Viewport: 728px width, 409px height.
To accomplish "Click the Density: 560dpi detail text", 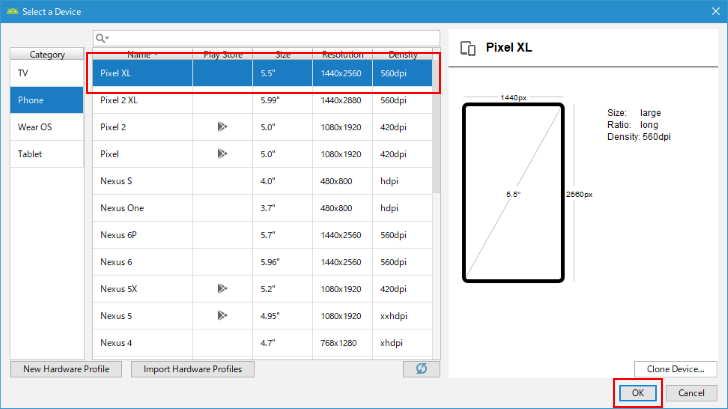I will click(639, 137).
